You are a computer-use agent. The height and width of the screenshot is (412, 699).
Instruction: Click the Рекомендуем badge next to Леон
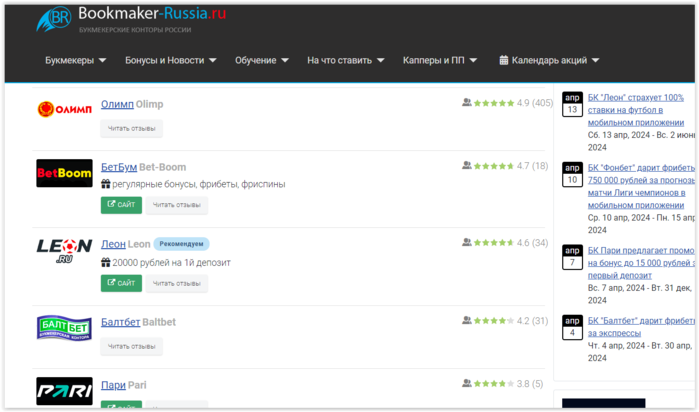point(181,244)
